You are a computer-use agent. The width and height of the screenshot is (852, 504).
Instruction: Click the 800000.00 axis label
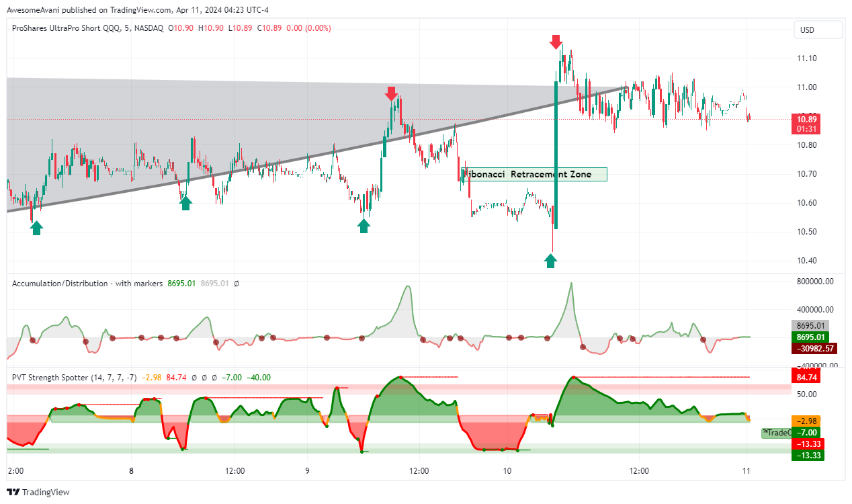(x=815, y=282)
